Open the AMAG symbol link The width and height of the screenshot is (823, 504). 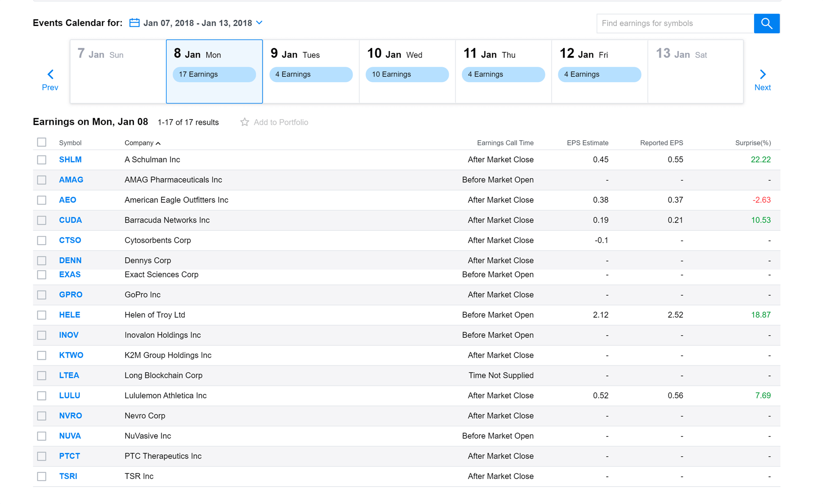tap(71, 180)
